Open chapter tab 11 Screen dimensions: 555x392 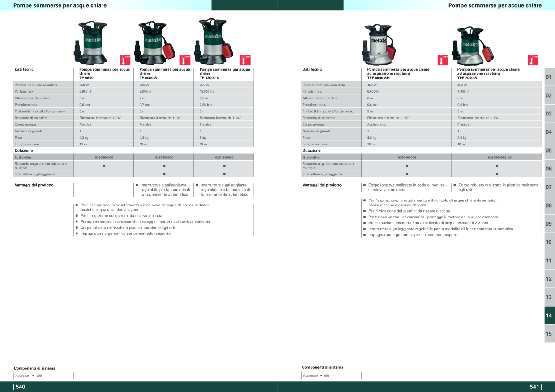[549, 260]
